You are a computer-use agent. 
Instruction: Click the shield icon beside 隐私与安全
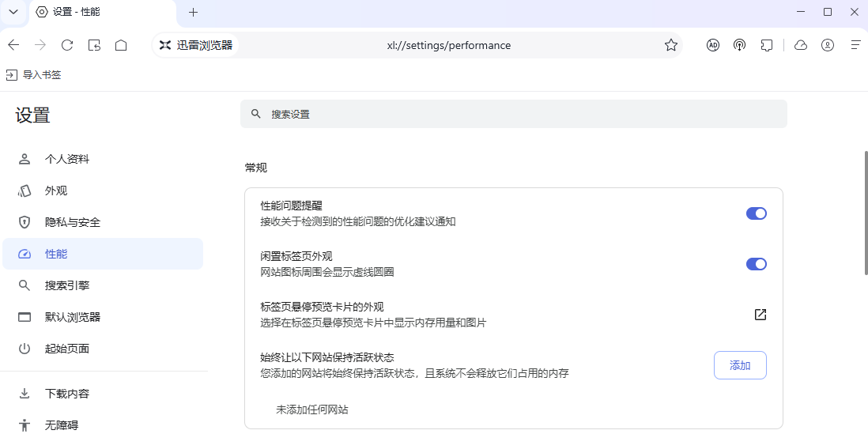coord(25,223)
